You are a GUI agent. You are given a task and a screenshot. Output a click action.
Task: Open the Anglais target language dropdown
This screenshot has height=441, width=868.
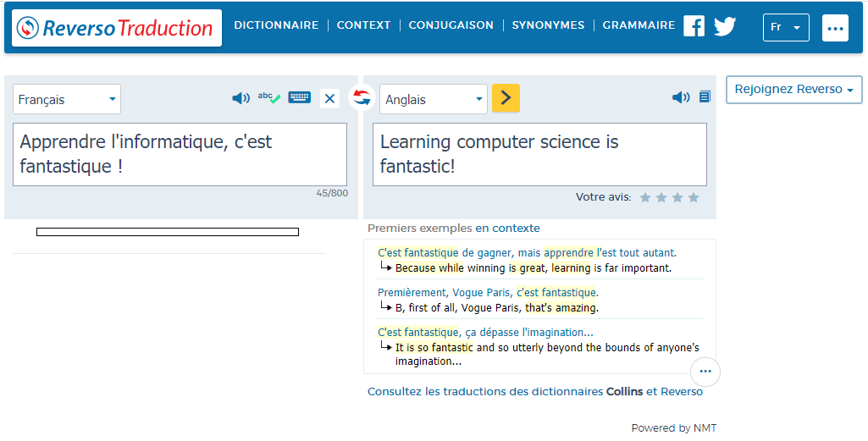[434, 99]
